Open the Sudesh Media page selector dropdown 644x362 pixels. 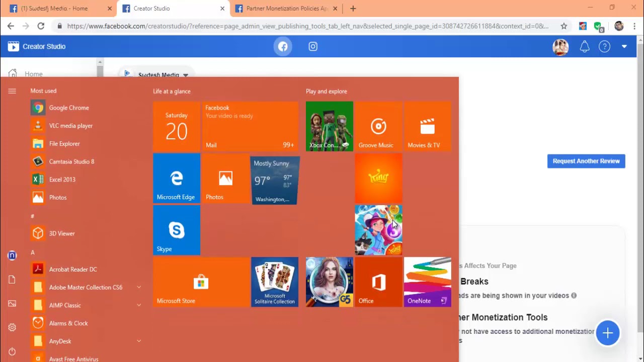coord(156,74)
